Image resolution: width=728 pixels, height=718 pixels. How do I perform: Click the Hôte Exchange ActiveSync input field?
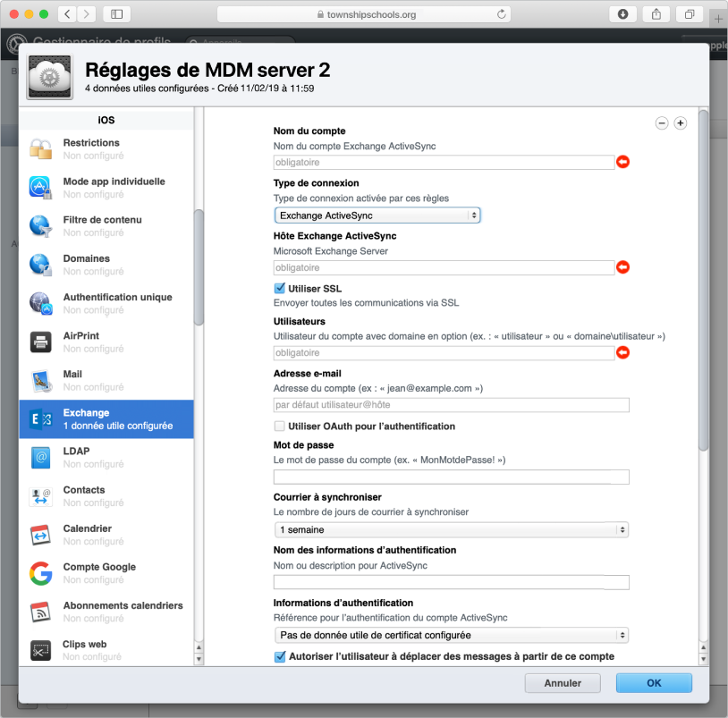point(444,268)
